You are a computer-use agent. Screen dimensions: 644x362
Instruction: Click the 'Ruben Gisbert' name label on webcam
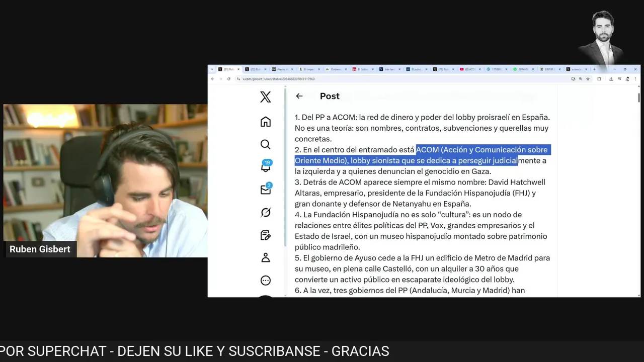coord(40,249)
